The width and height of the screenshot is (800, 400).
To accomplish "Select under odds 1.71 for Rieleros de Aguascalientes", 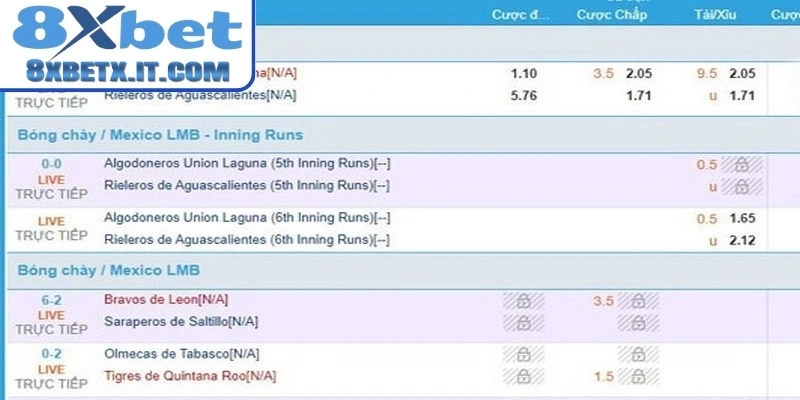I will tap(742, 96).
